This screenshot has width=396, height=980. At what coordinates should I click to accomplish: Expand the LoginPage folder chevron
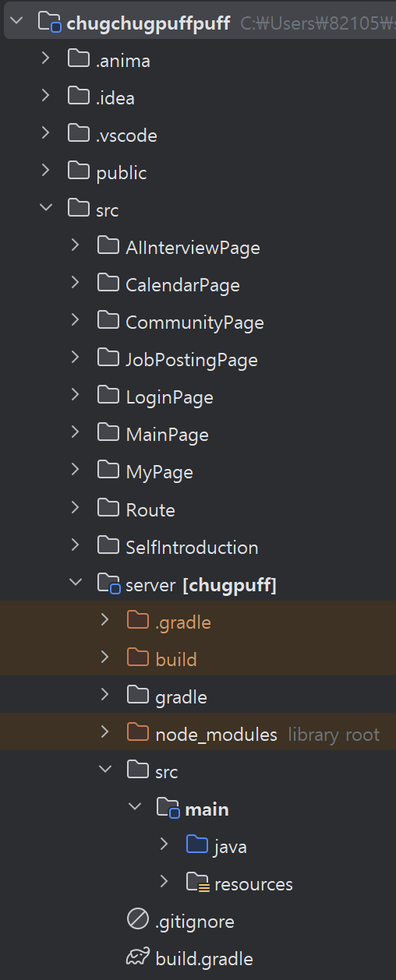coord(76,395)
